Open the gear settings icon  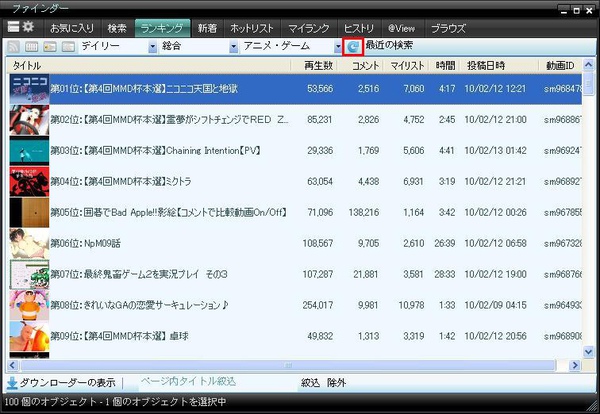point(28,27)
